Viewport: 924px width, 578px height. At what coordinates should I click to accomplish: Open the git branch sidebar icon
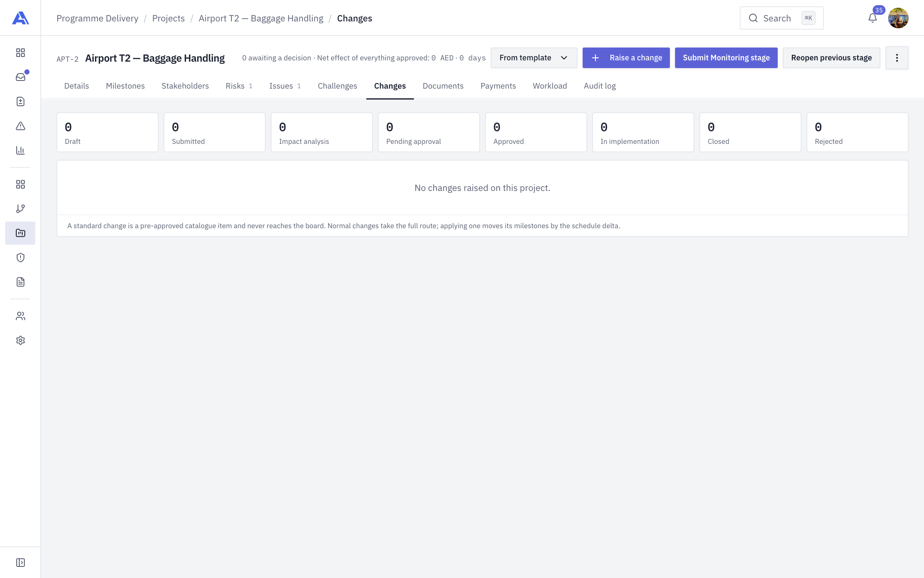(20, 209)
